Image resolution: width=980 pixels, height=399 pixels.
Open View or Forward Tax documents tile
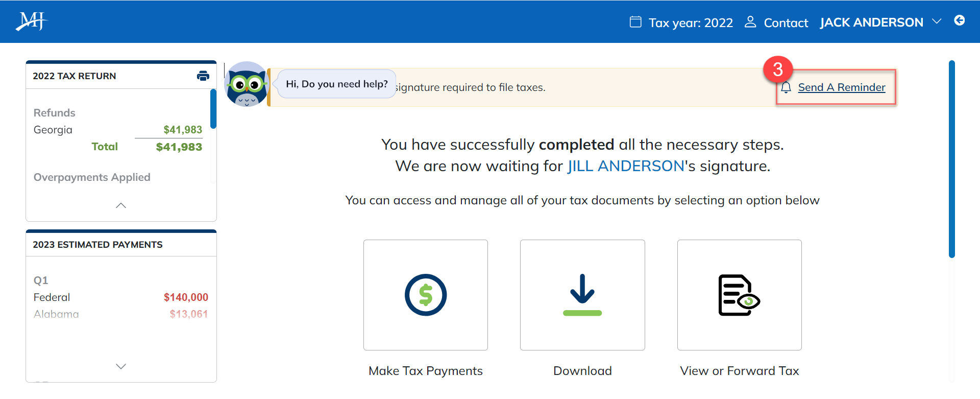739,295
